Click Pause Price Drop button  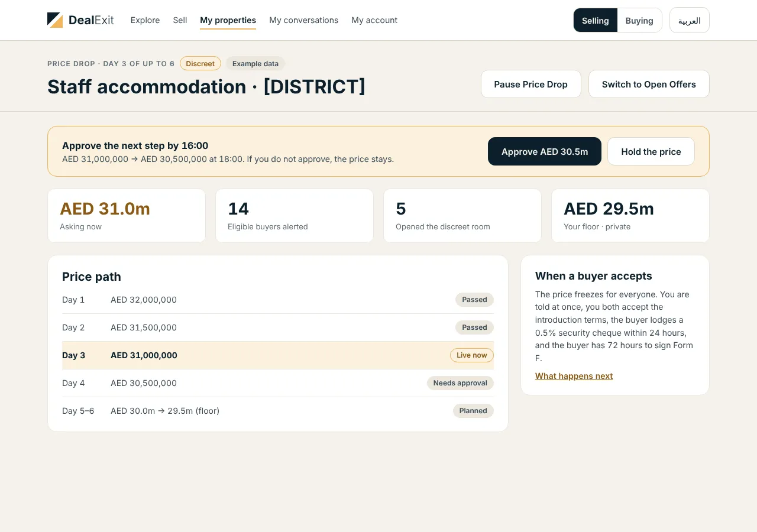(530, 84)
